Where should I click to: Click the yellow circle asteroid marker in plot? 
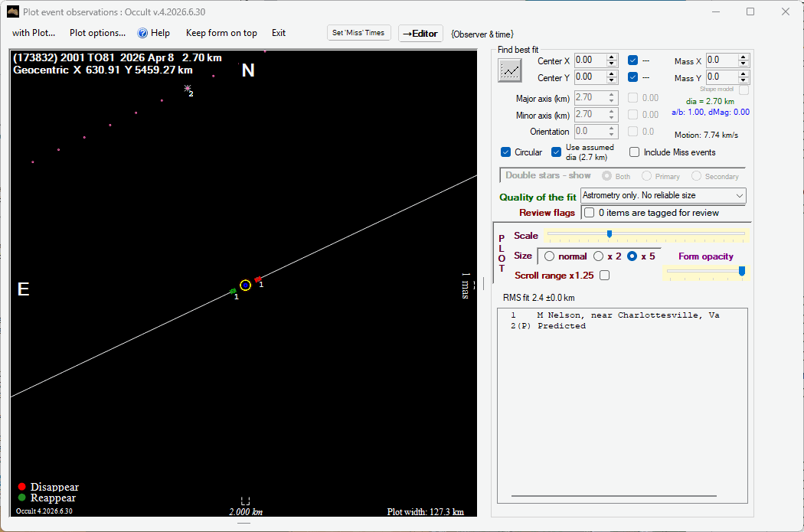[245, 286]
